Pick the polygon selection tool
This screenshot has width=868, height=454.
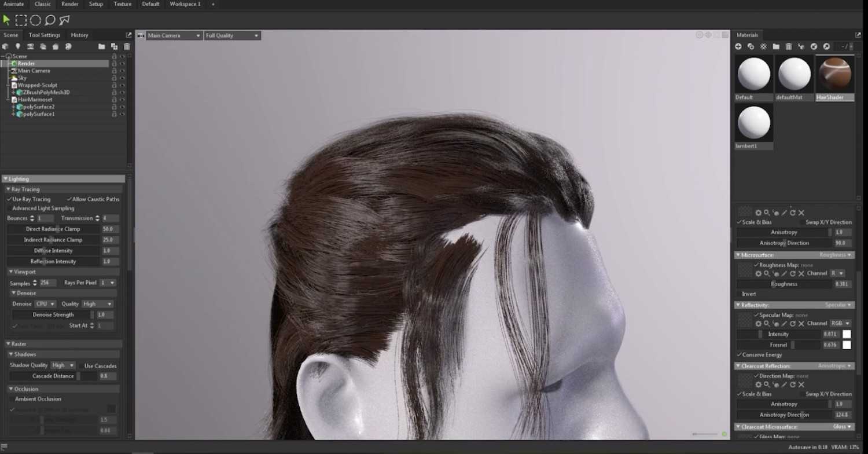coord(64,20)
